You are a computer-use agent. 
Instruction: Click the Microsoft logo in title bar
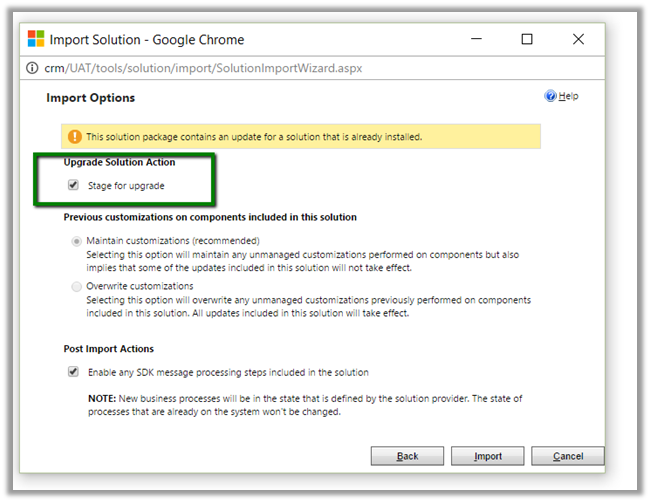tap(36, 39)
